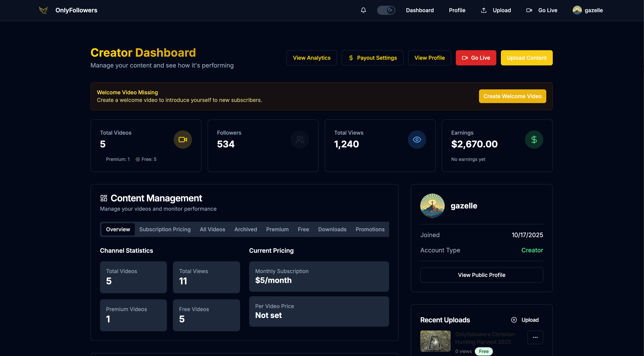Toggle the dark mode switch
The width and height of the screenshot is (644, 356).
tap(386, 10)
